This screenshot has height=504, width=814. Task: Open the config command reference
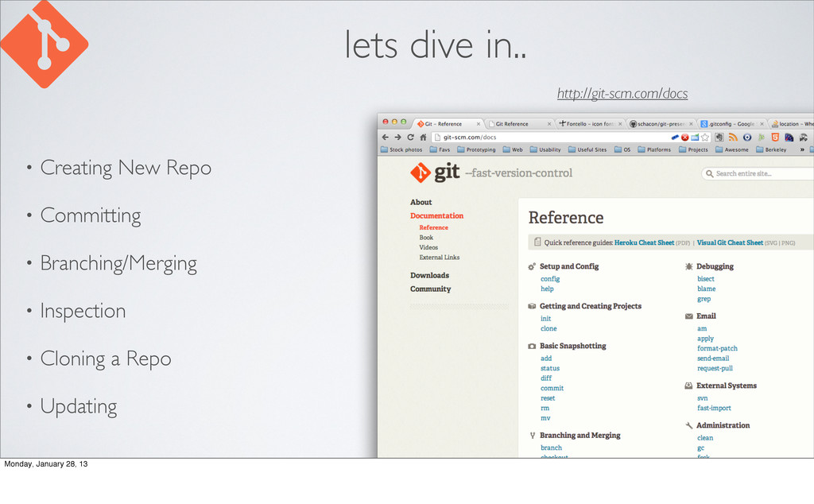pos(550,279)
